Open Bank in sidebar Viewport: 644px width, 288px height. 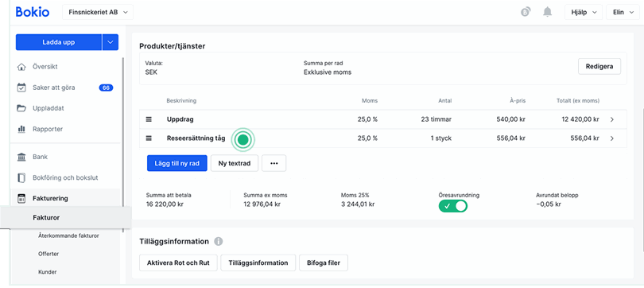point(41,157)
